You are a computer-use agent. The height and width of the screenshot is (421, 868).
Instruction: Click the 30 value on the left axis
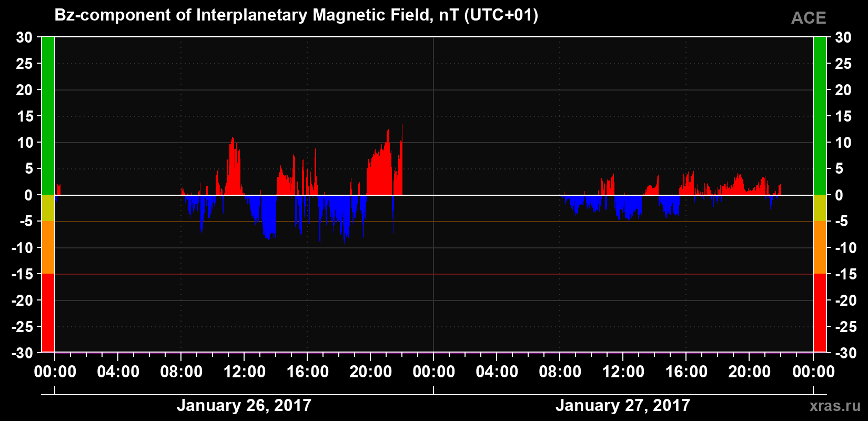(x=24, y=37)
